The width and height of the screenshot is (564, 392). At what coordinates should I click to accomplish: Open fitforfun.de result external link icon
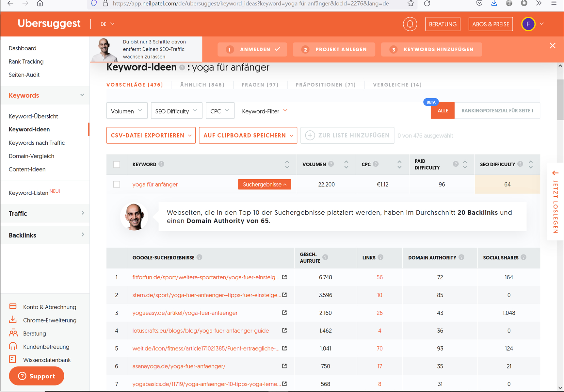click(x=284, y=277)
